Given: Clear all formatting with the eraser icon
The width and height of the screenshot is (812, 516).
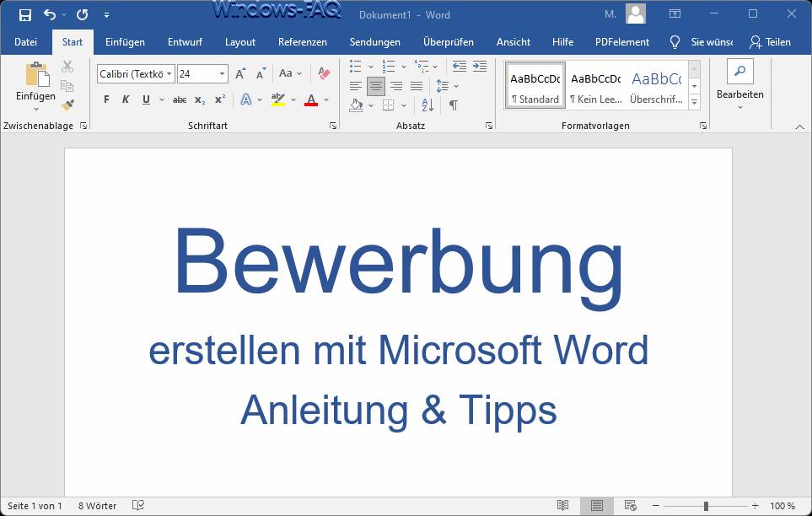Looking at the screenshot, I should coord(324,73).
